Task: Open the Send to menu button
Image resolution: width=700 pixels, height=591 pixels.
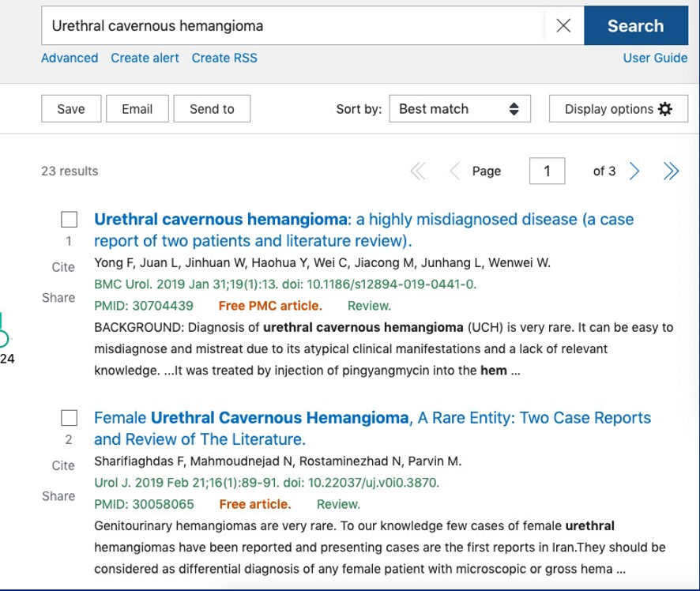Action: point(212,108)
